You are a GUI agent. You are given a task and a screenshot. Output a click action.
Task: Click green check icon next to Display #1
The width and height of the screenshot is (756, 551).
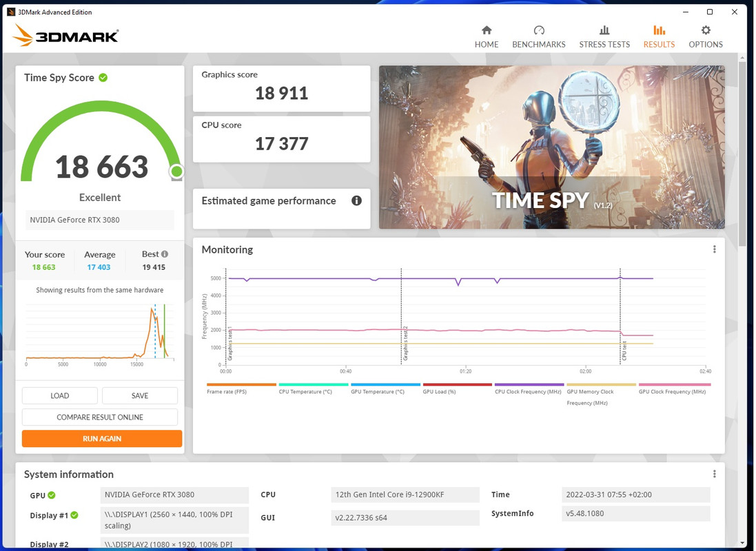coord(74,515)
